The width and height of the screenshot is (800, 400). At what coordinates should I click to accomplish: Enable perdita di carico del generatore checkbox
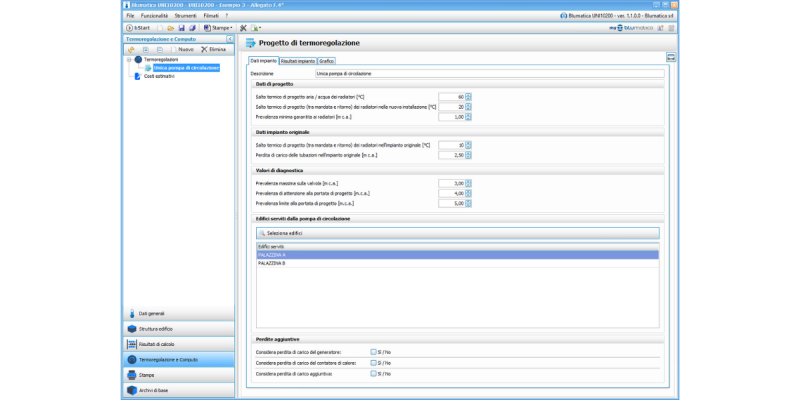[x=373, y=352]
